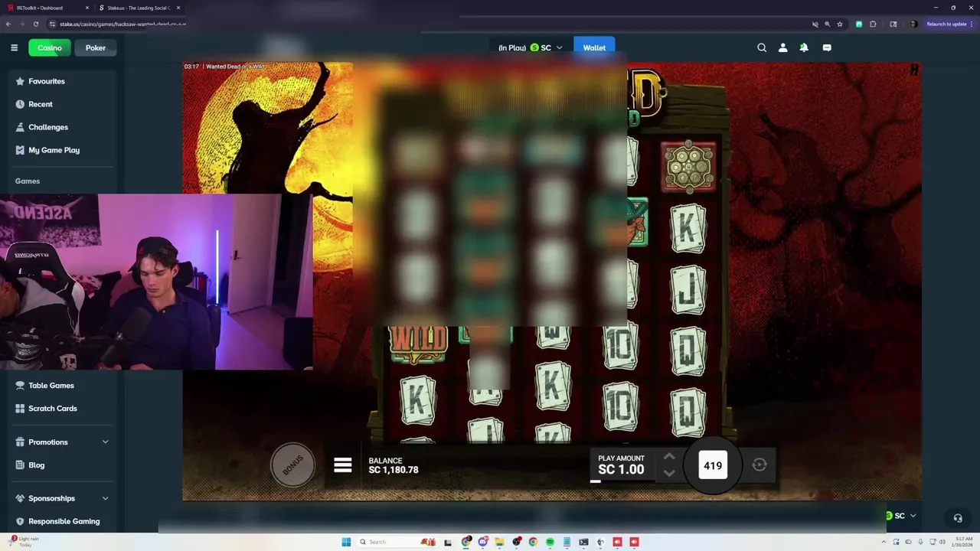This screenshot has width=980, height=551.
Task: Open the user account icon
Action: (x=782, y=47)
